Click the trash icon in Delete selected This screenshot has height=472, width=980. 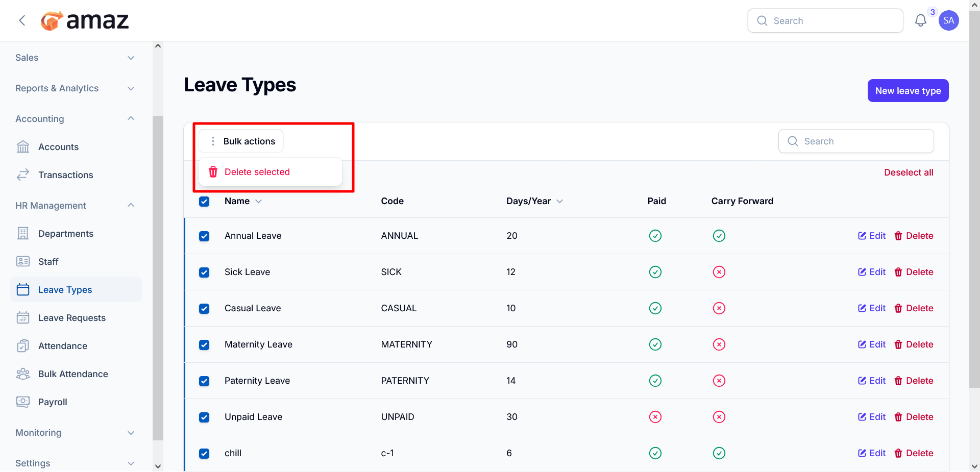pyautogui.click(x=213, y=172)
